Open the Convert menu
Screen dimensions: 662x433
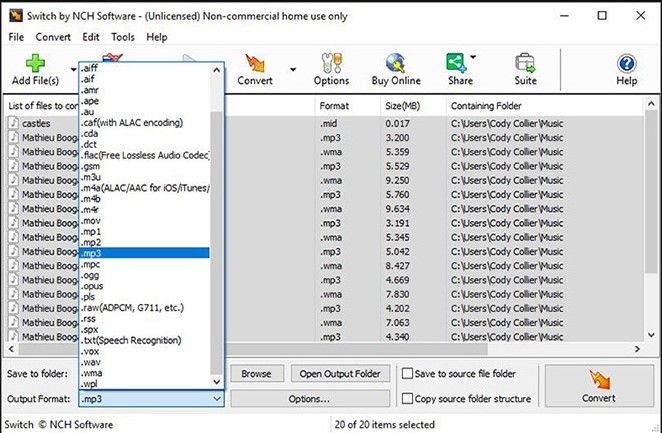click(53, 37)
